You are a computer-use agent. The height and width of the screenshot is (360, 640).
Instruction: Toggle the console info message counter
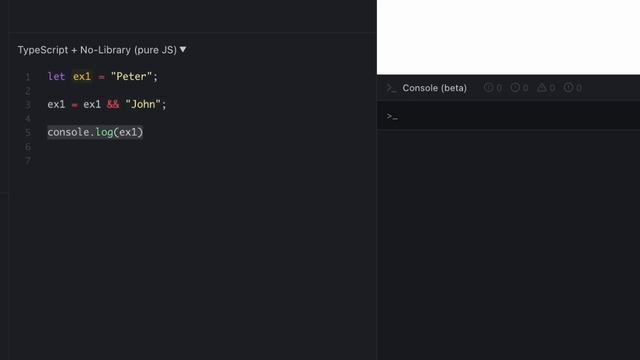click(493, 88)
